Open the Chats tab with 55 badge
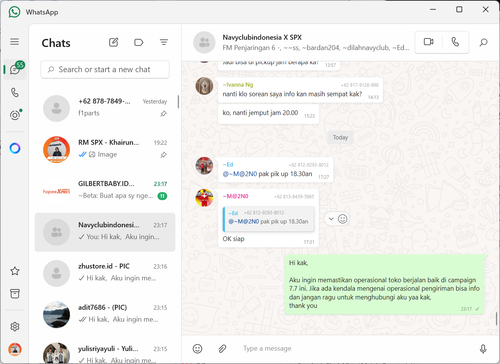Screen dimensions: 500x364 coord(15,69)
